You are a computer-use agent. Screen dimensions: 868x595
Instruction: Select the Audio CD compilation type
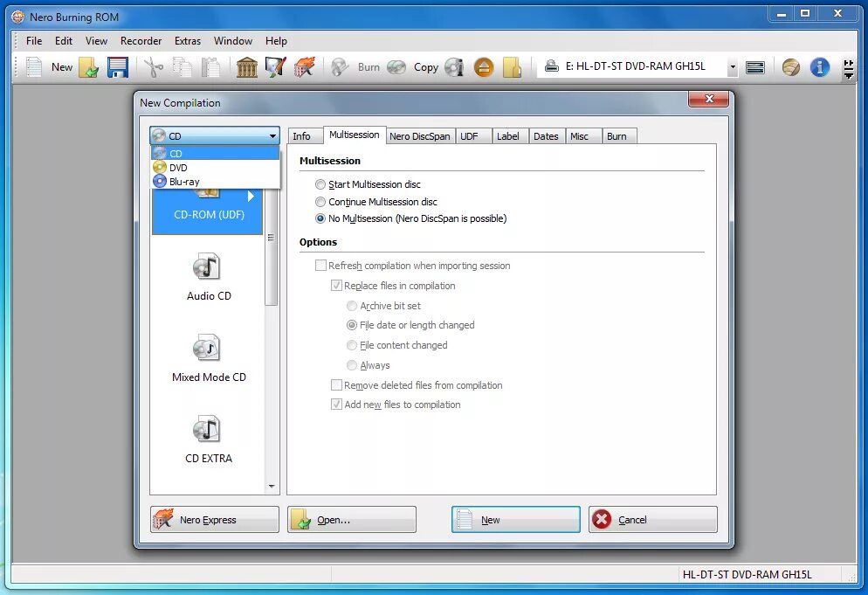pos(209,276)
